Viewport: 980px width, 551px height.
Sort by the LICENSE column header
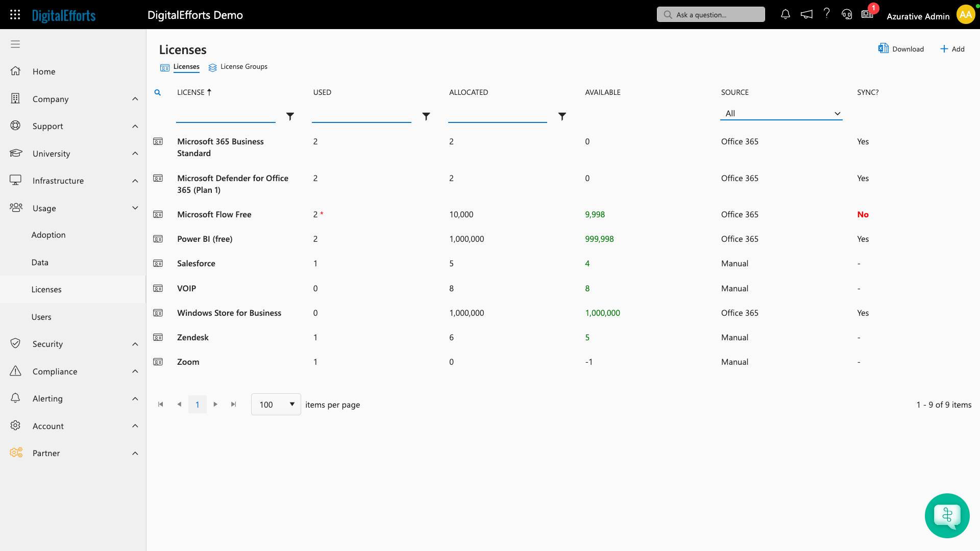194,92
